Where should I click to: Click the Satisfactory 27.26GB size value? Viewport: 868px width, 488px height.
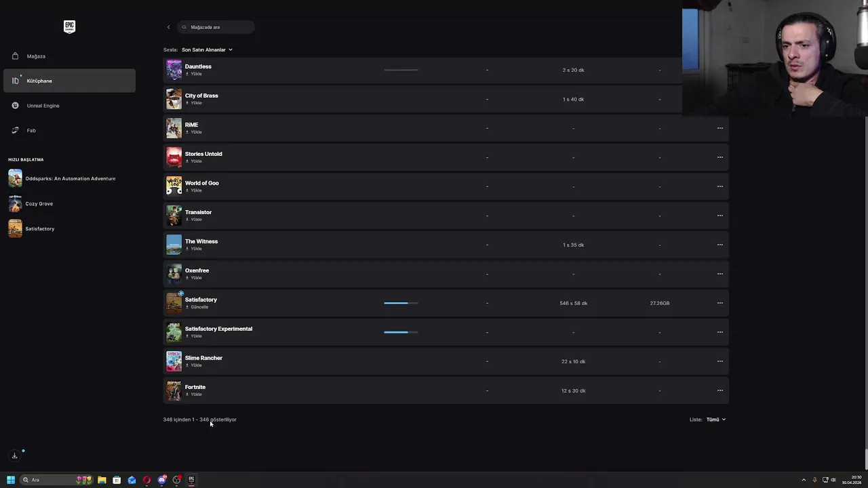pyautogui.click(x=659, y=303)
